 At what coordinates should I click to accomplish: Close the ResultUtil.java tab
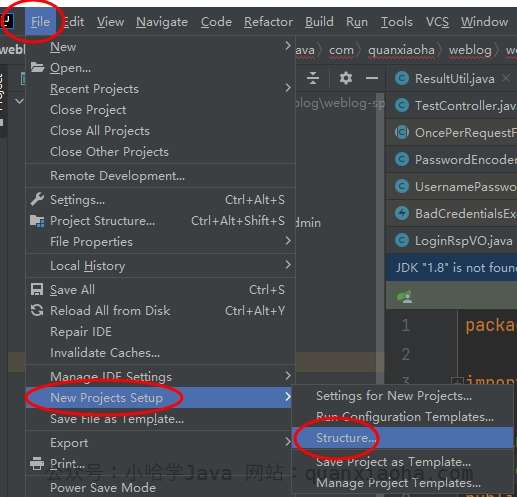click(506, 78)
